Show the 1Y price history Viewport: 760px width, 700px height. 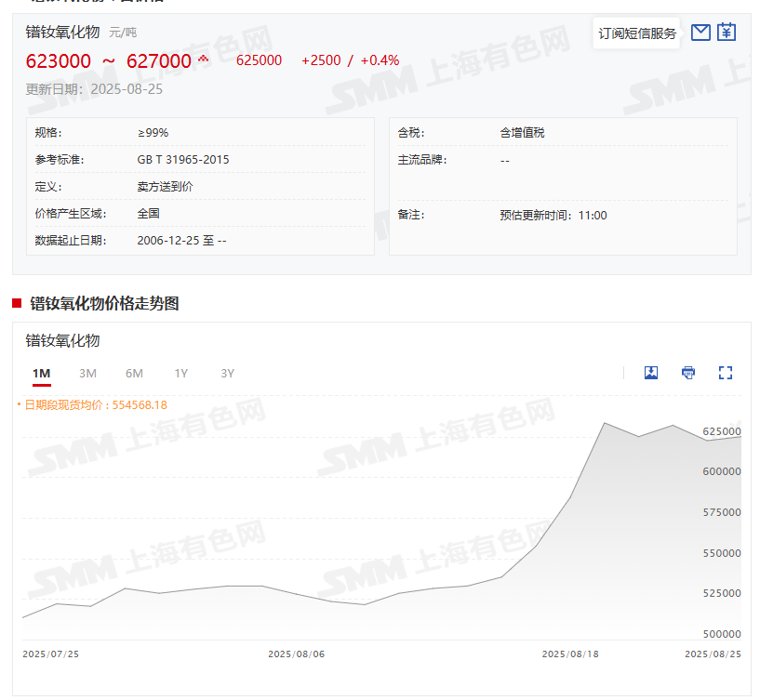180,374
